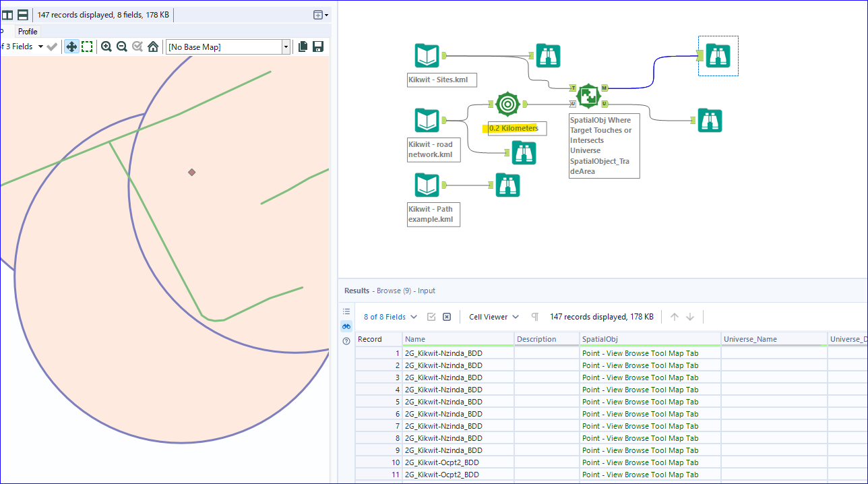868x484 pixels.
Task: Open the metadata list view in Results pane
Action: click(346, 311)
